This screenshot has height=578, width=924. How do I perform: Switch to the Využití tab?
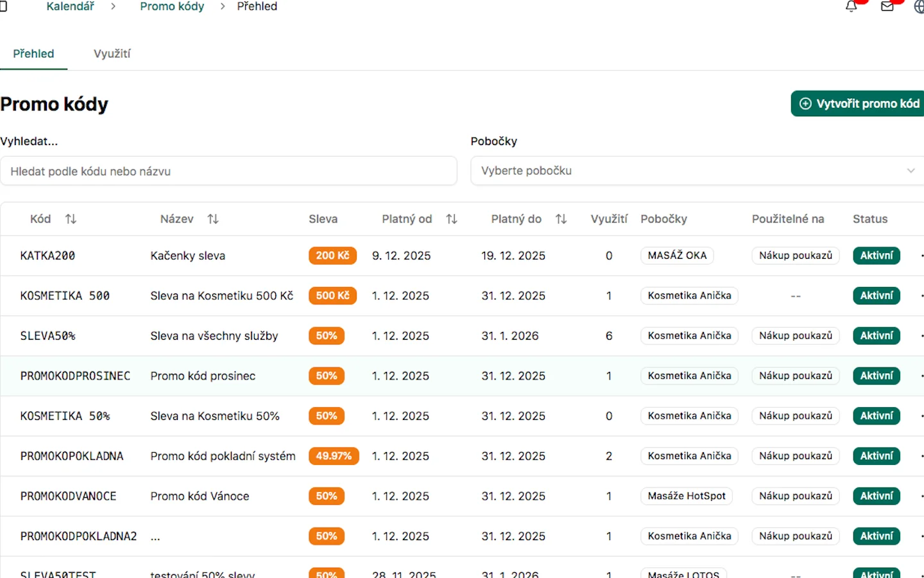pos(112,54)
